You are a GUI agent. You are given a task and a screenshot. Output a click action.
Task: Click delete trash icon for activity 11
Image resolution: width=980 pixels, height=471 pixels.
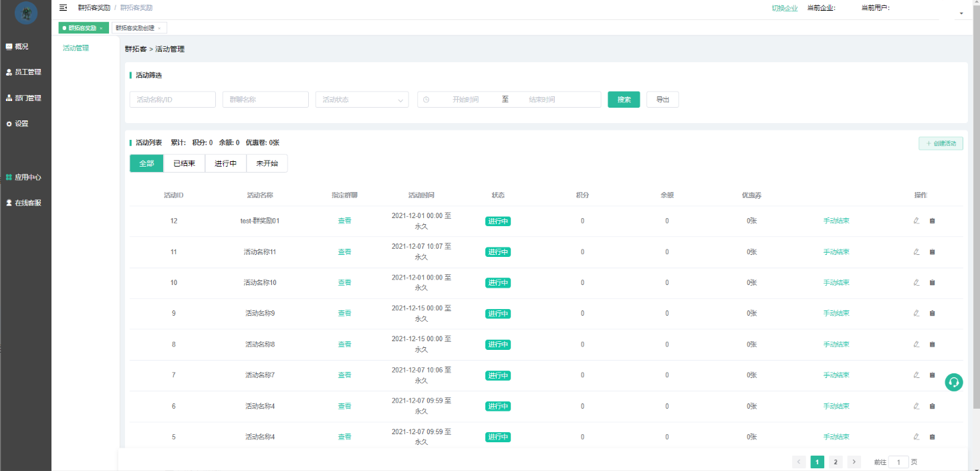933,252
